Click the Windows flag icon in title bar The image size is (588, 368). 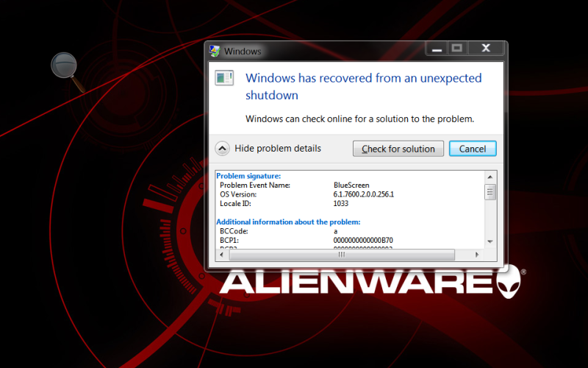[215, 51]
